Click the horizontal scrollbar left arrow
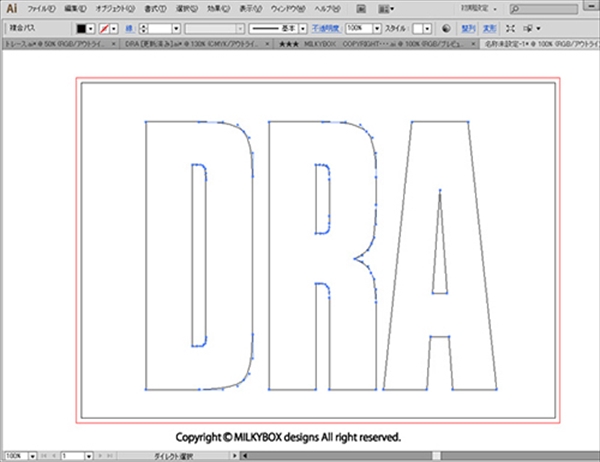This screenshot has height=462, width=600. [245, 456]
